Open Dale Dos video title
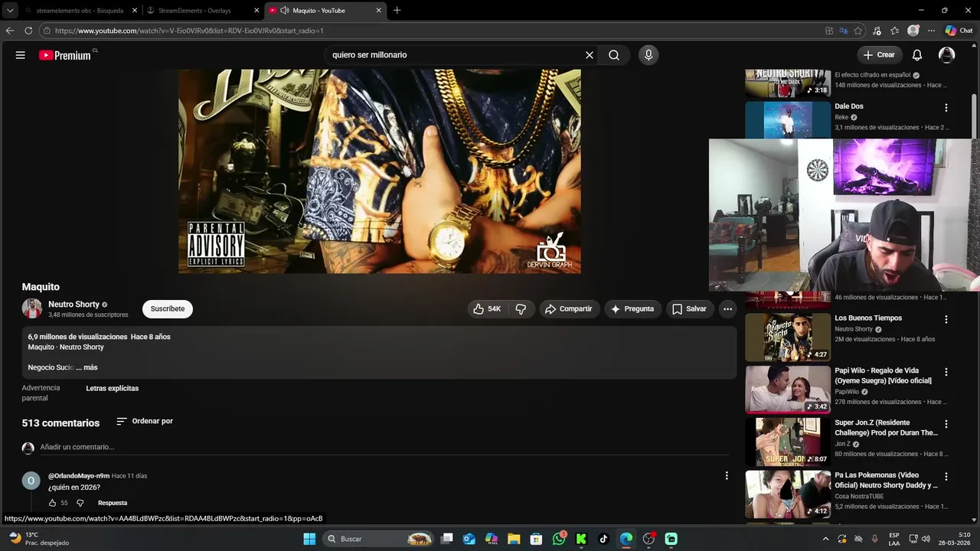 pos(849,106)
